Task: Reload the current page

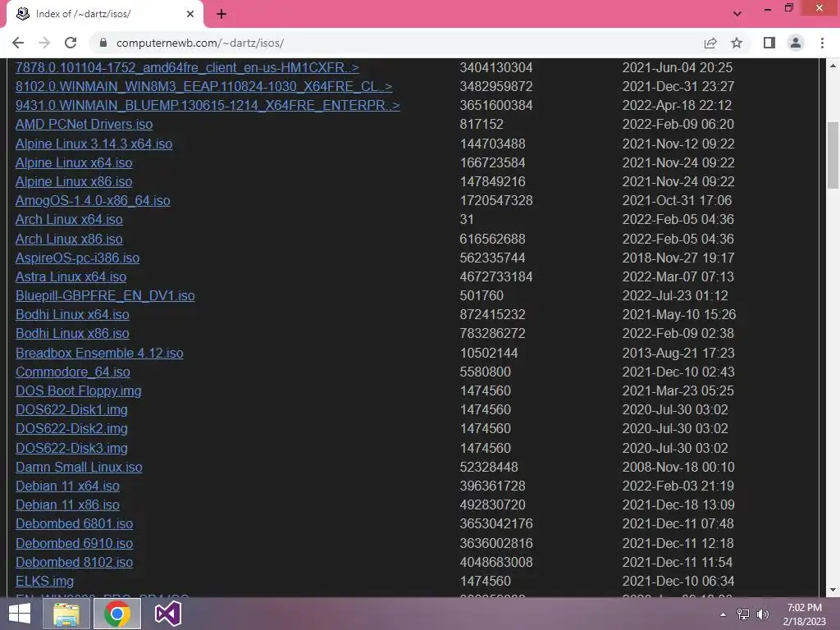Action: point(71,43)
